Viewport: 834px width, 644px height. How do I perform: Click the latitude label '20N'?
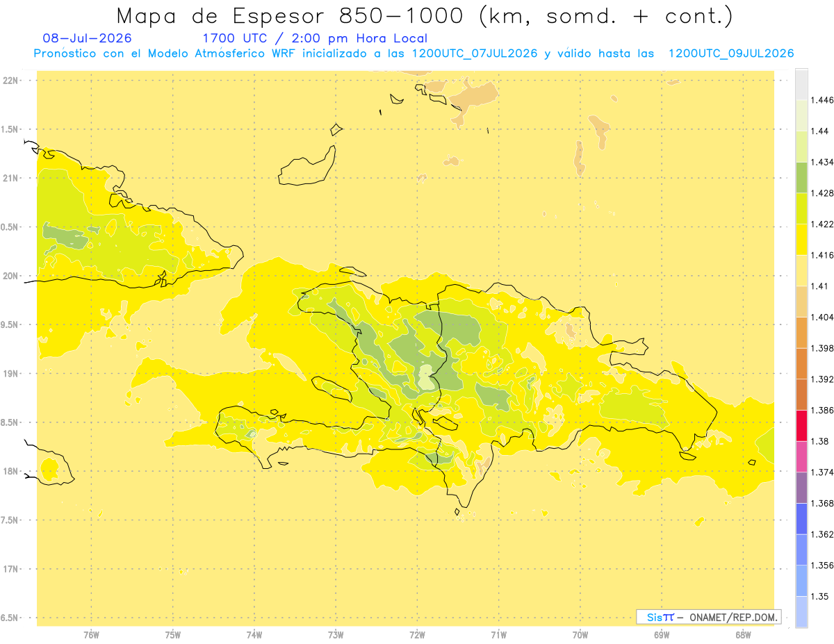click(10, 276)
